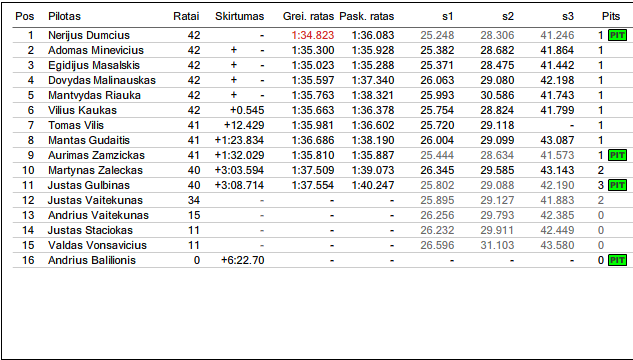Click the PIT badge for Aurimas Zamzickas
The width and height of the screenshot is (633, 360).
[x=617, y=155]
